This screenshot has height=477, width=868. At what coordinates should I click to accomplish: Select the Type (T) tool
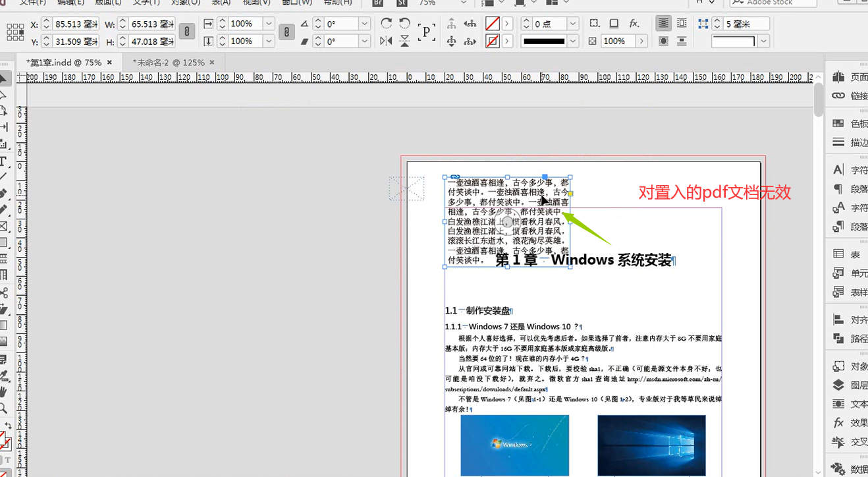point(3,161)
